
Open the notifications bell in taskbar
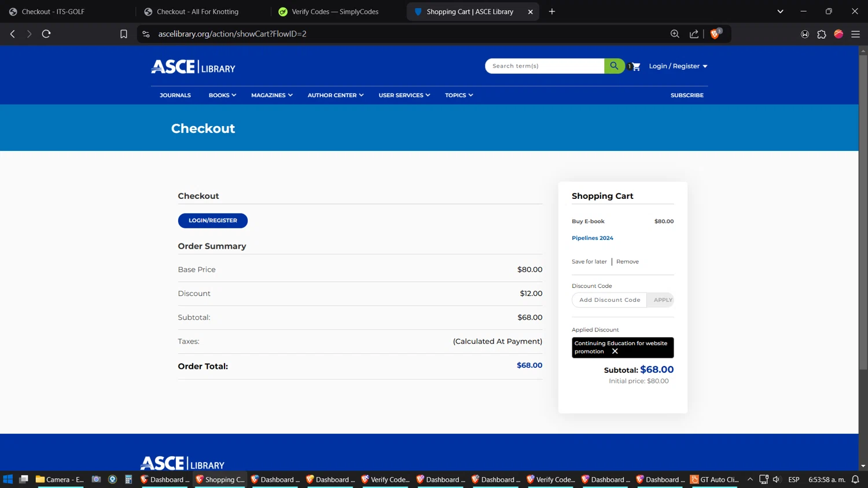click(855, 479)
